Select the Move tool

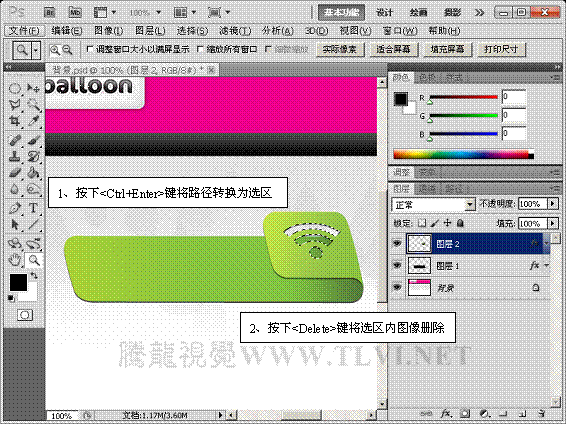click(34, 88)
